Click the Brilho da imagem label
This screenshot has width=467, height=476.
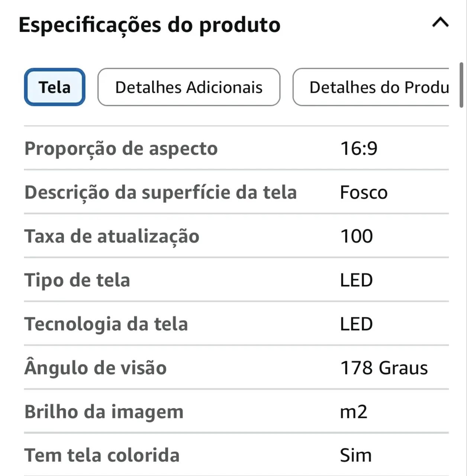[x=104, y=412]
